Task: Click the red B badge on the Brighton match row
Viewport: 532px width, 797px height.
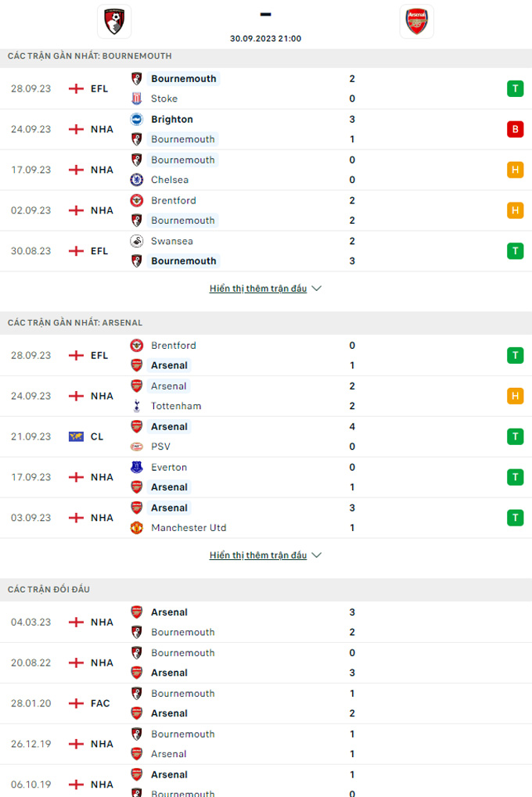Action: (x=515, y=129)
